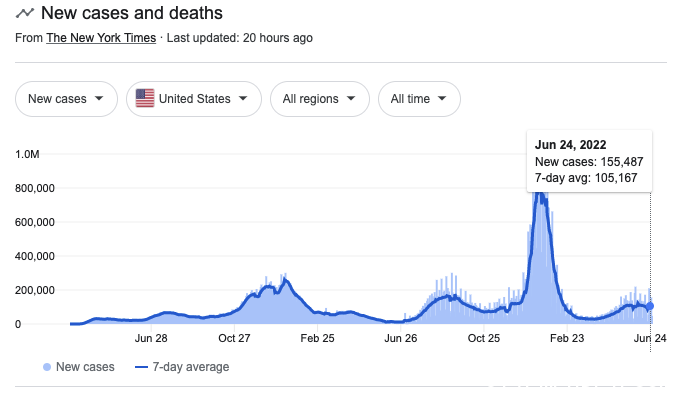The height and width of the screenshot is (395, 677).
Task: Click the 1.0M y-axis label
Action: (x=27, y=154)
